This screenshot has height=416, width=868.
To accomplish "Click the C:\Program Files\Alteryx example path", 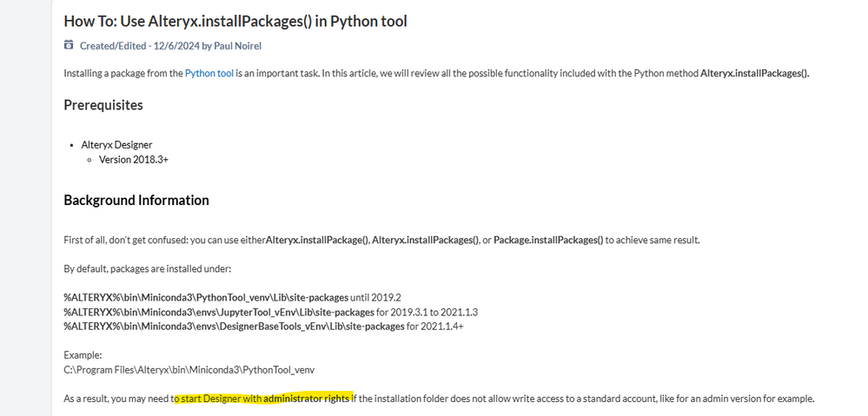I will [x=189, y=369].
